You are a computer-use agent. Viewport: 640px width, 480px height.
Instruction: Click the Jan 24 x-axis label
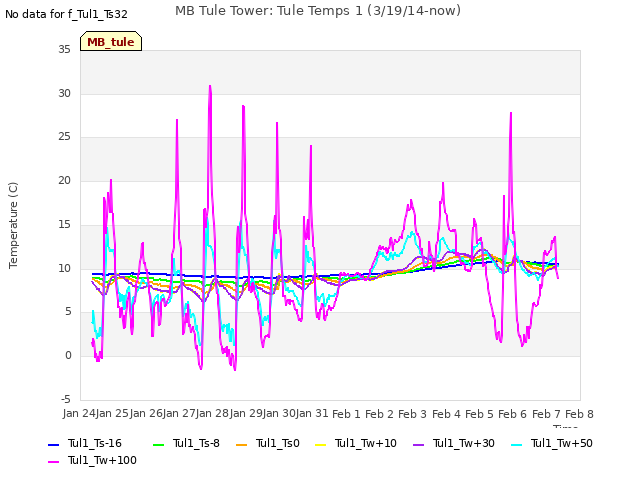79,413
